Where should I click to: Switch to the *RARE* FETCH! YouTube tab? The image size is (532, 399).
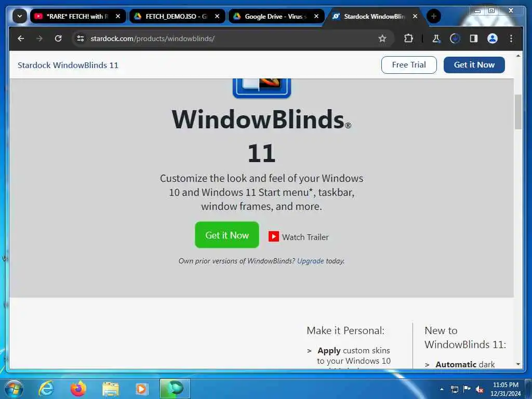click(x=78, y=16)
